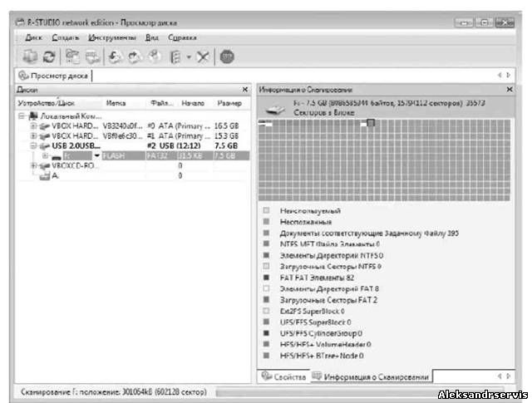Screen dimensions: 532x403
Task: Click the top tab-strip scroll right arrow
Action: [508, 75]
